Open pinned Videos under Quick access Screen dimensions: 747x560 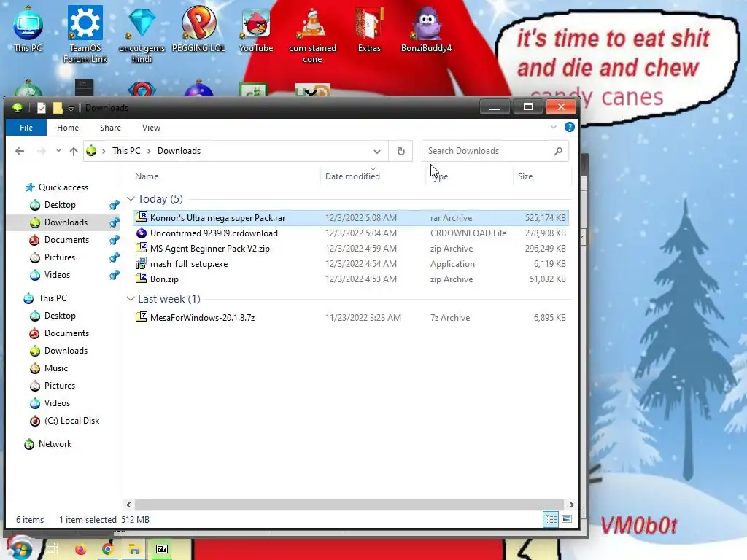57,275
